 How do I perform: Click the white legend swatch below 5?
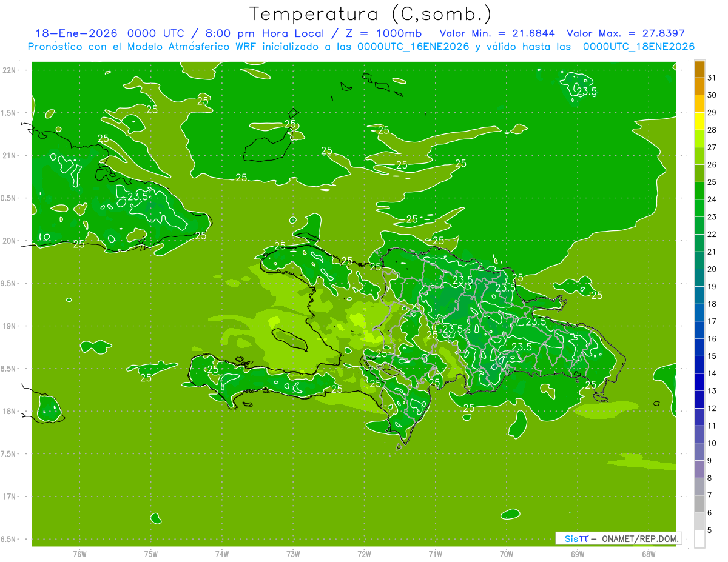tap(699, 539)
